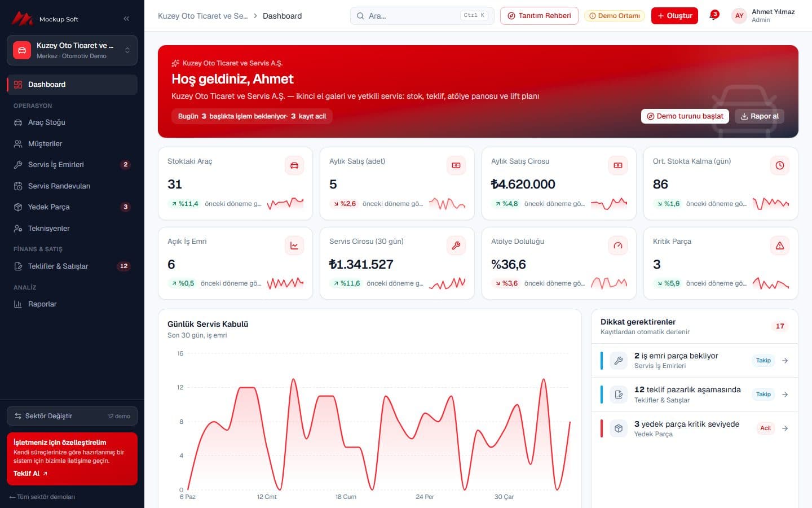Click the Oluştur button

674,16
